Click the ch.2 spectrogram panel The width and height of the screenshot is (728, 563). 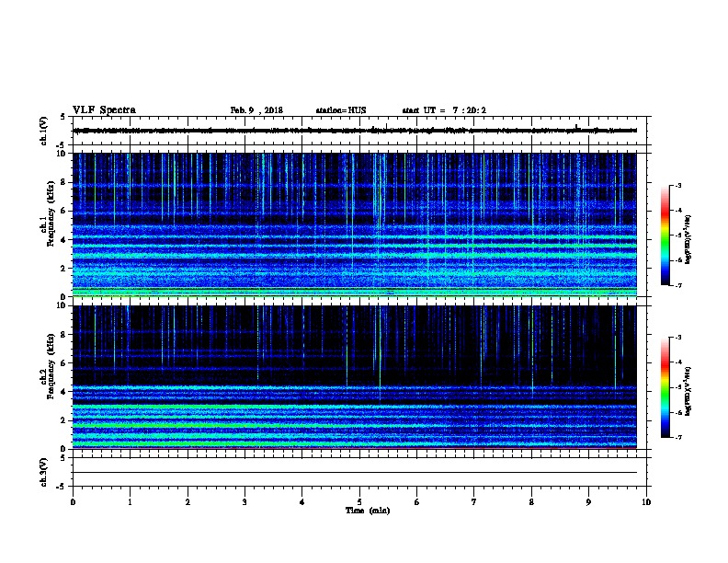[355, 377]
